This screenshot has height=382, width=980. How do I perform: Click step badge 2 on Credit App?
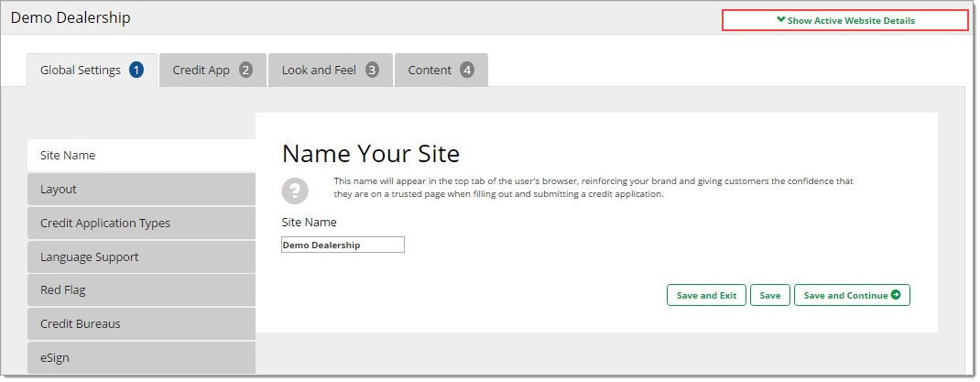[245, 70]
